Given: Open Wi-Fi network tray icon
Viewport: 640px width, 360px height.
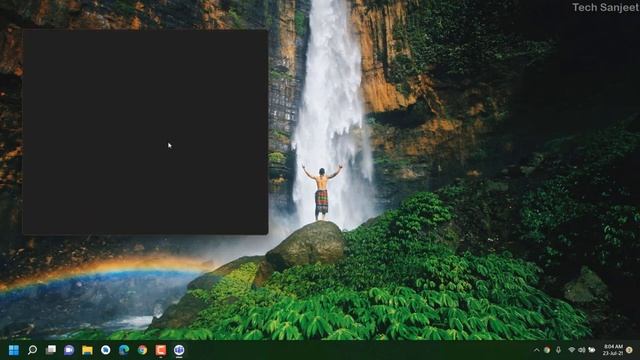Looking at the screenshot, I should pyautogui.click(x=572, y=350).
